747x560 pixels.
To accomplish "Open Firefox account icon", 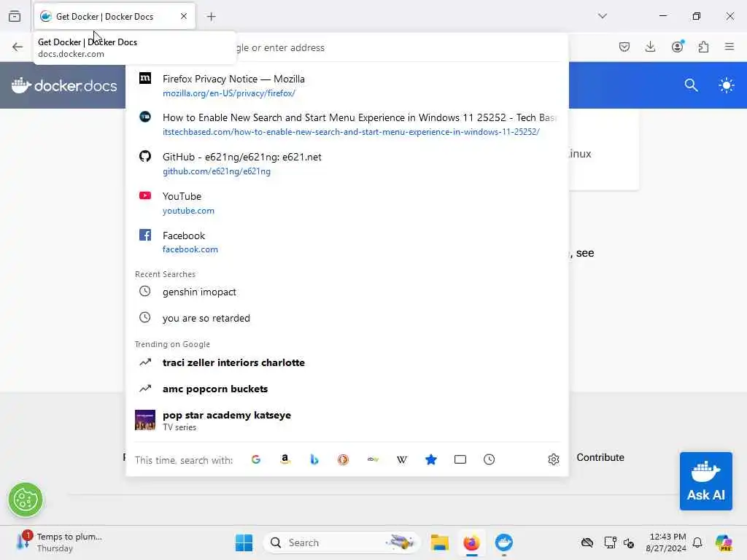I will pyautogui.click(x=678, y=47).
